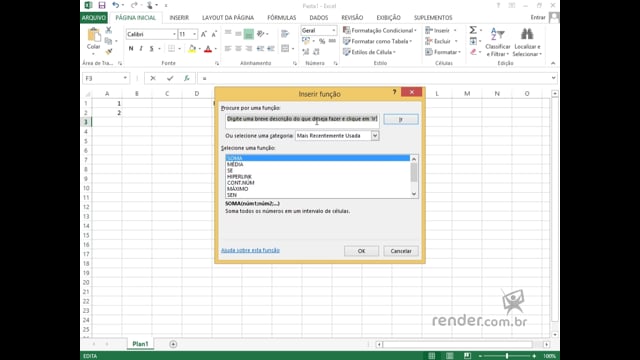The image size is (640, 360).
Task: Toggle Italic (I) formatting
Action: pos(141,49)
